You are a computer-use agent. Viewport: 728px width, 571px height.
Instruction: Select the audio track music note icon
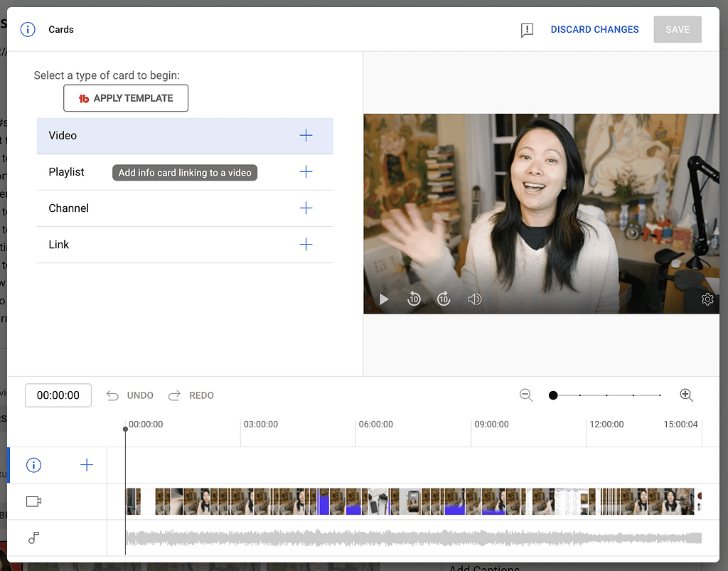(33, 538)
